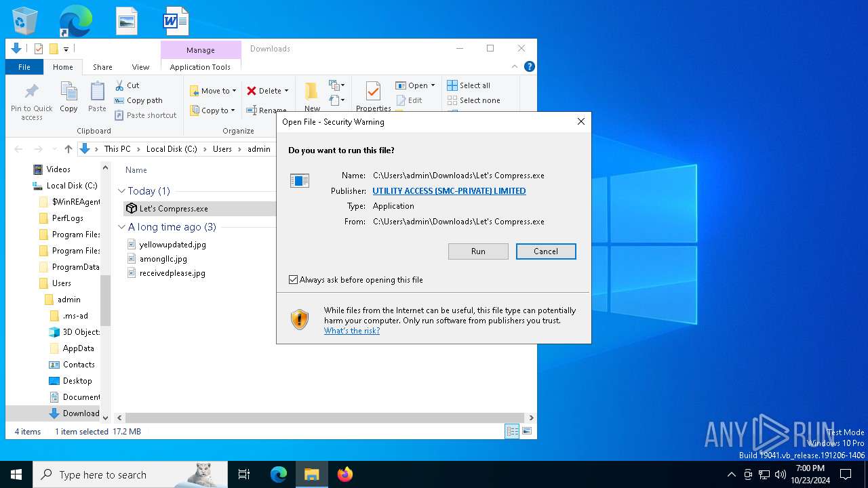Click the New folder icon in ribbon
This screenshot has height=488, width=868.
coord(312,96)
